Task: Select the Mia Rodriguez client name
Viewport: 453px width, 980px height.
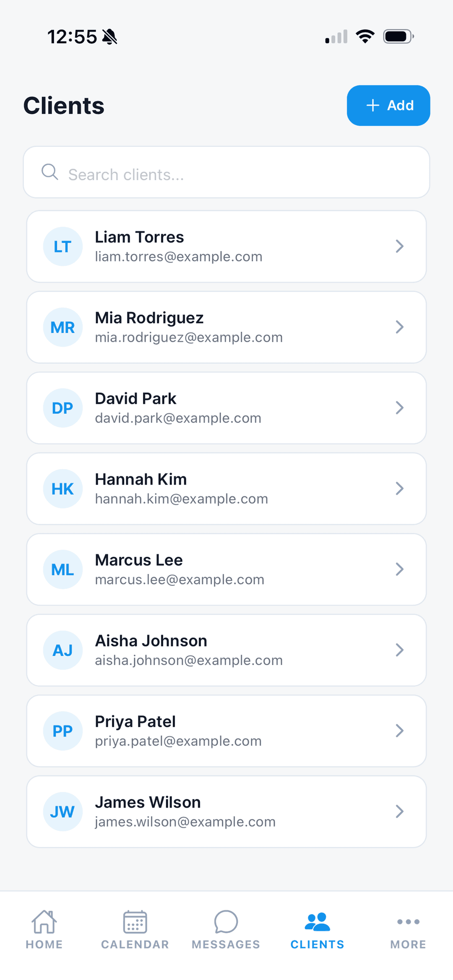Action: point(149,318)
